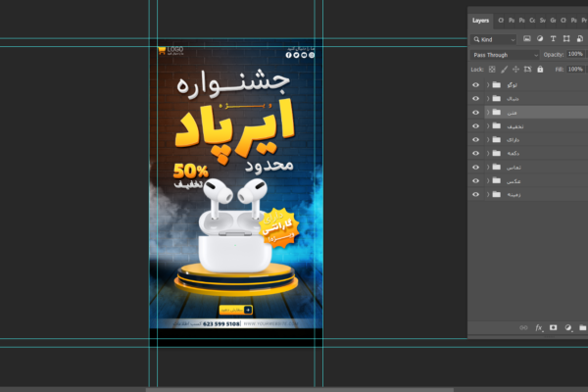Screen dimensions: 588x392
Task: Switch to the Layers tab
Action: [480, 20]
